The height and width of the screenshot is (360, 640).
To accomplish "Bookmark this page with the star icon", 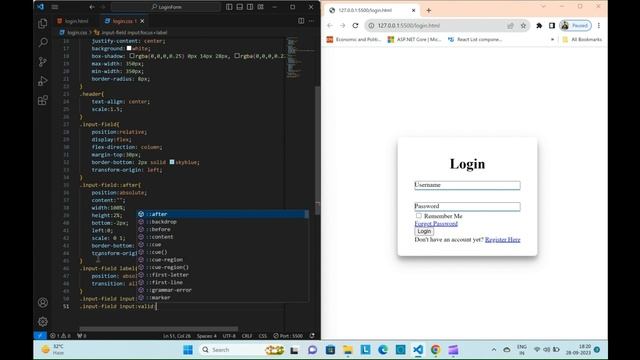I will point(523,26).
